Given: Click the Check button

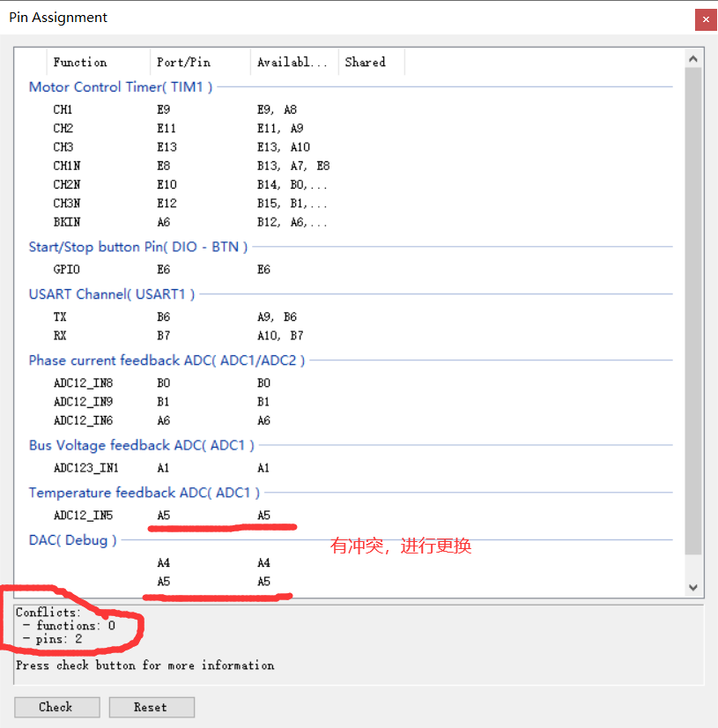Looking at the screenshot, I should (57, 707).
